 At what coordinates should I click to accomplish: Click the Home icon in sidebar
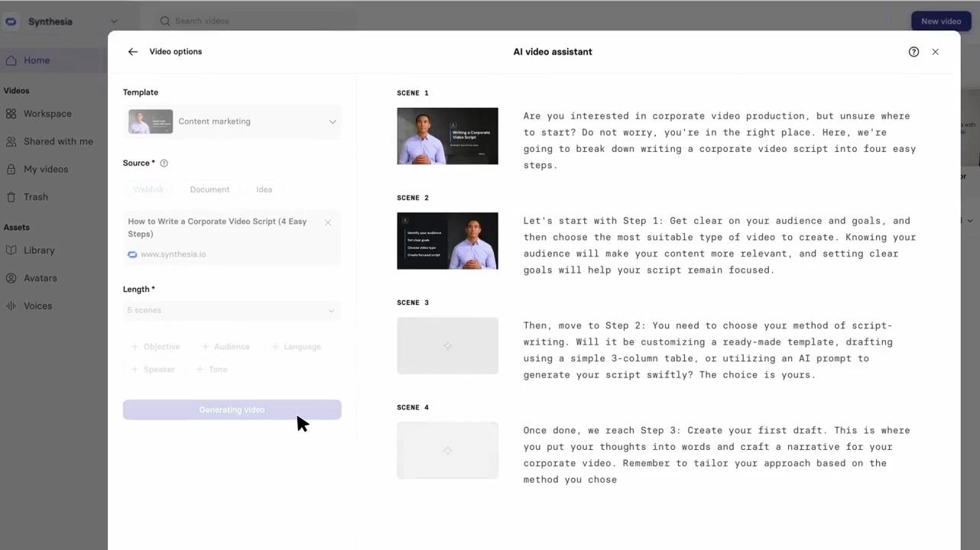[11, 60]
